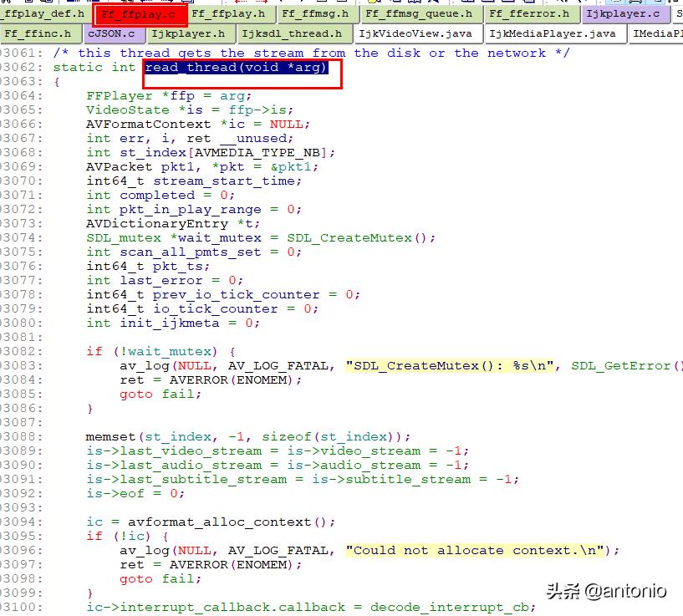Open the _ffplay_def.h tab
This screenshot has width=683, height=616.
(42, 13)
